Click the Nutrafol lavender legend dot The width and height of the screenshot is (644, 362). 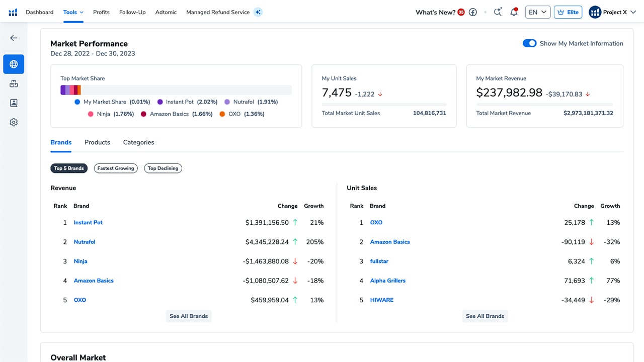click(x=227, y=102)
